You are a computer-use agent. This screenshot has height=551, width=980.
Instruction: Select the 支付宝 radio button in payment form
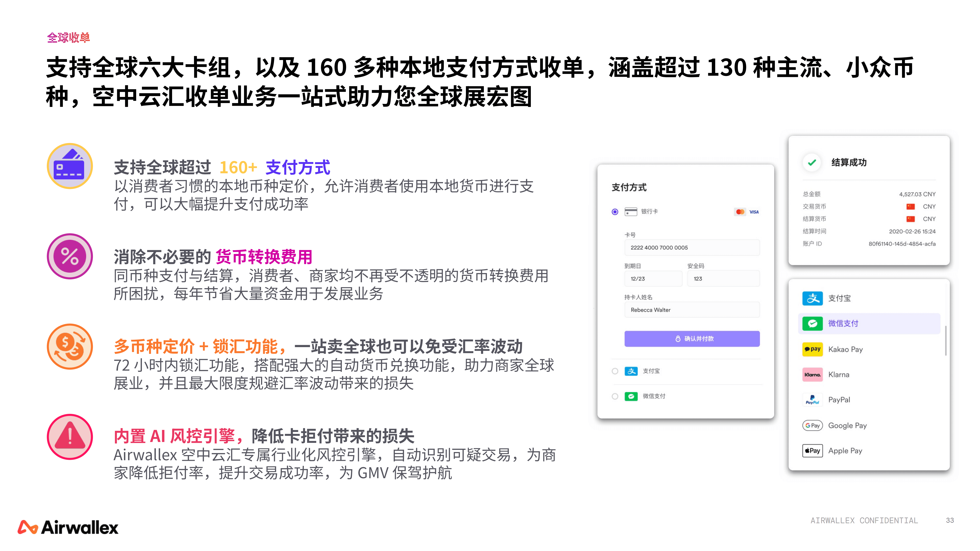pyautogui.click(x=615, y=371)
